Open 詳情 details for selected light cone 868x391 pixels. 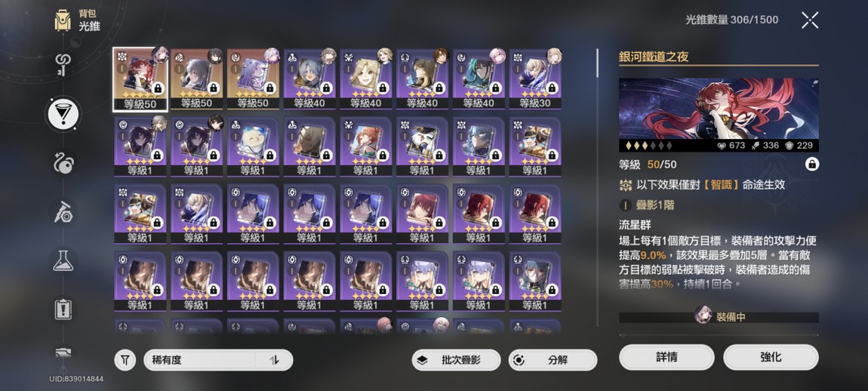point(666,357)
